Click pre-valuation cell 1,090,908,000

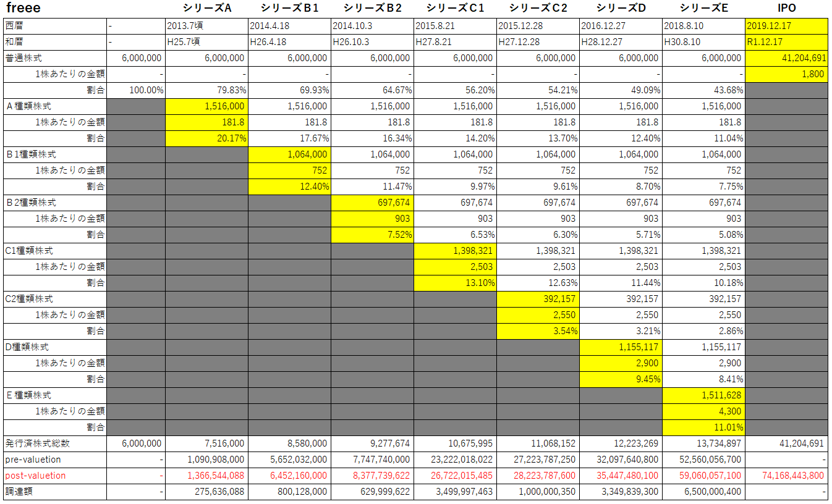tap(206, 460)
